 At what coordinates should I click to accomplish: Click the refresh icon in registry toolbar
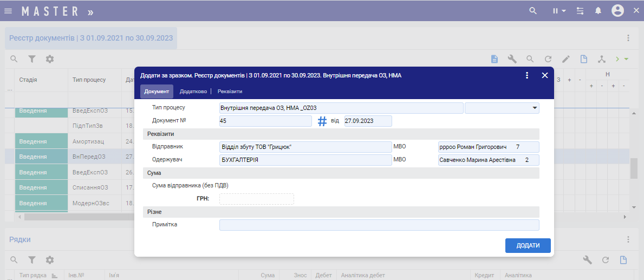(x=548, y=59)
